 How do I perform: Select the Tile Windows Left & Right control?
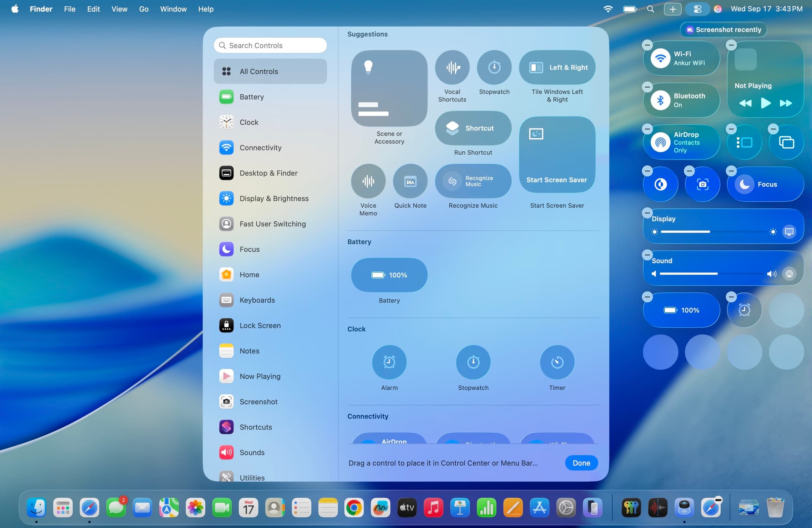(557, 67)
